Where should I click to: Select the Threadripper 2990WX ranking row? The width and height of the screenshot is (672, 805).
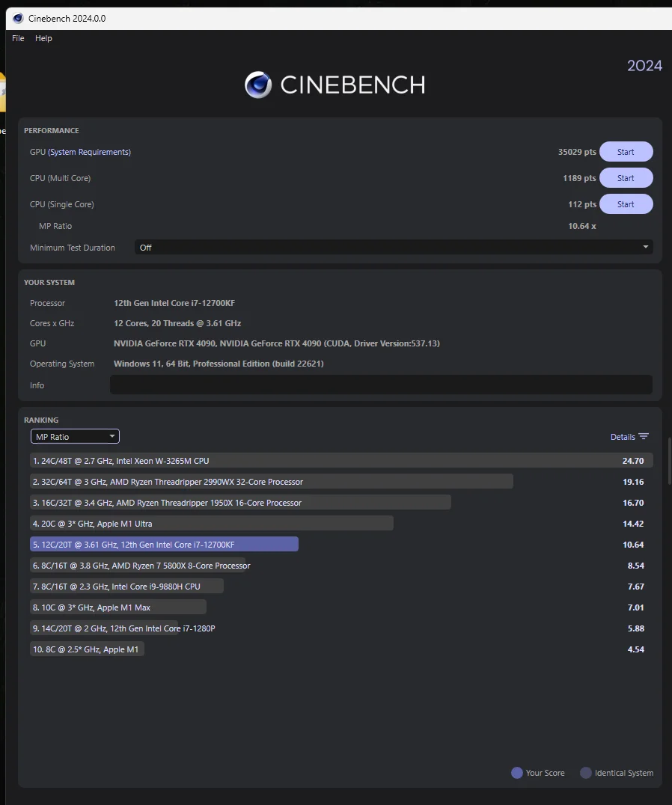point(341,482)
